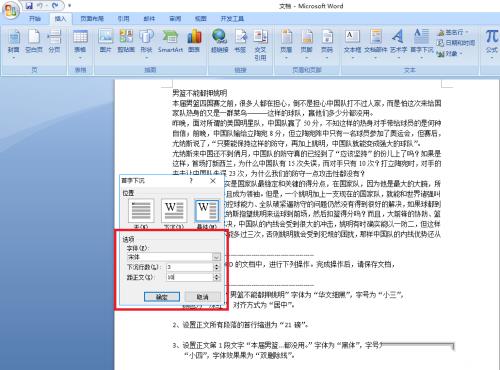Open the Header (页眉) gallery
Screen dimensions: 500x370
(x=286, y=44)
